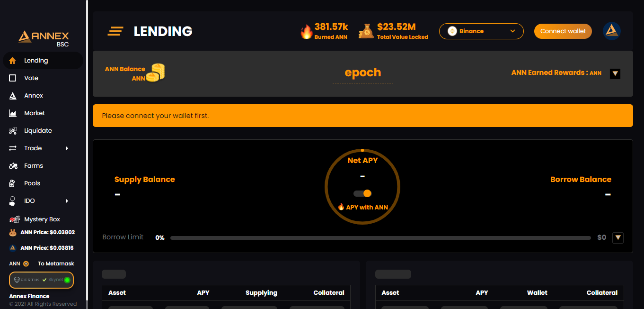The height and width of the screenshot is (309, 644).
Task: Click the Farms tractor icon in sidebar
Action: [x=13, y=166]
